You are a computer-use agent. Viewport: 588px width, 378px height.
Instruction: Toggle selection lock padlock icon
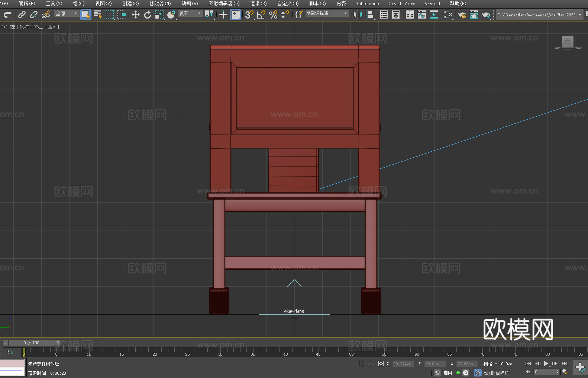click(371, 364)
